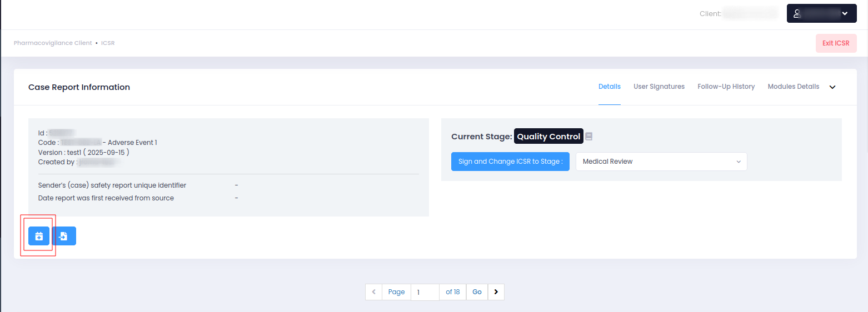The height and width of the screenshot is (312, 868).
Task: Click the Exit ICSR button
Action: (x=836, y=43)
